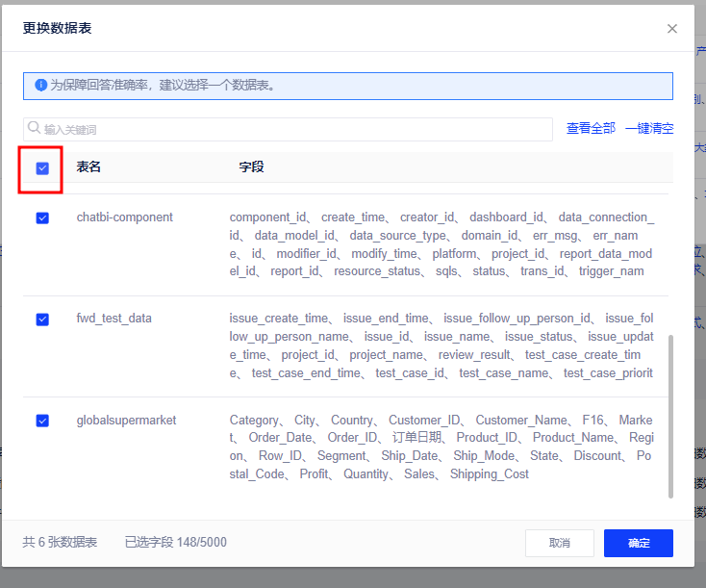Toggle the select-all checkbox in table header

click(42, 168)
